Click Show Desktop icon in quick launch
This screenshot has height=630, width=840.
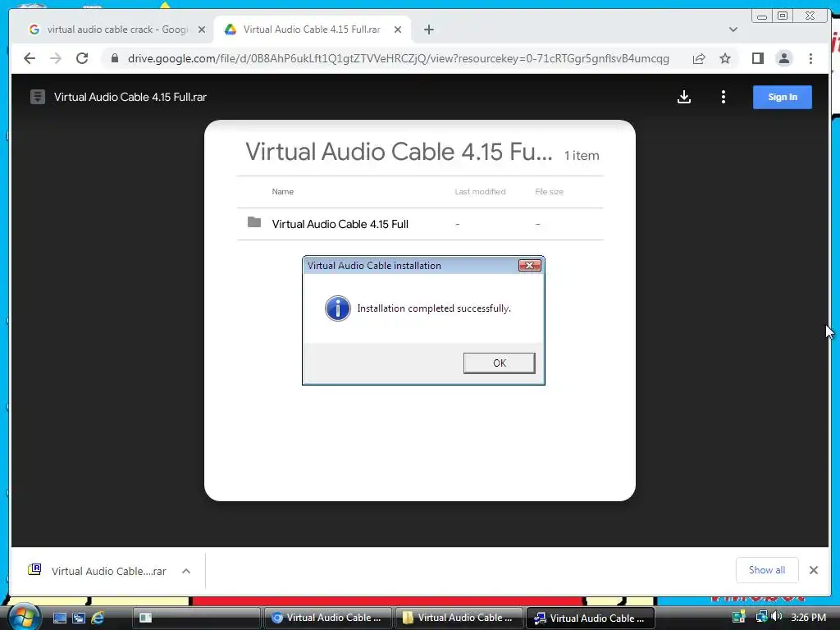(59, 618)
